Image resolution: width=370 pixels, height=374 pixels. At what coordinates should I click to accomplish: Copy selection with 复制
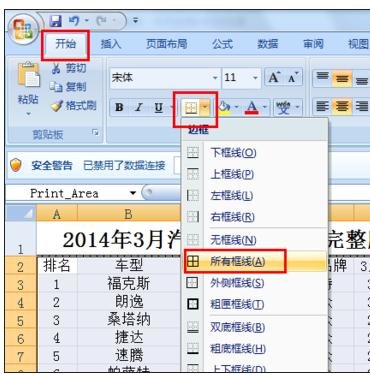68,87
